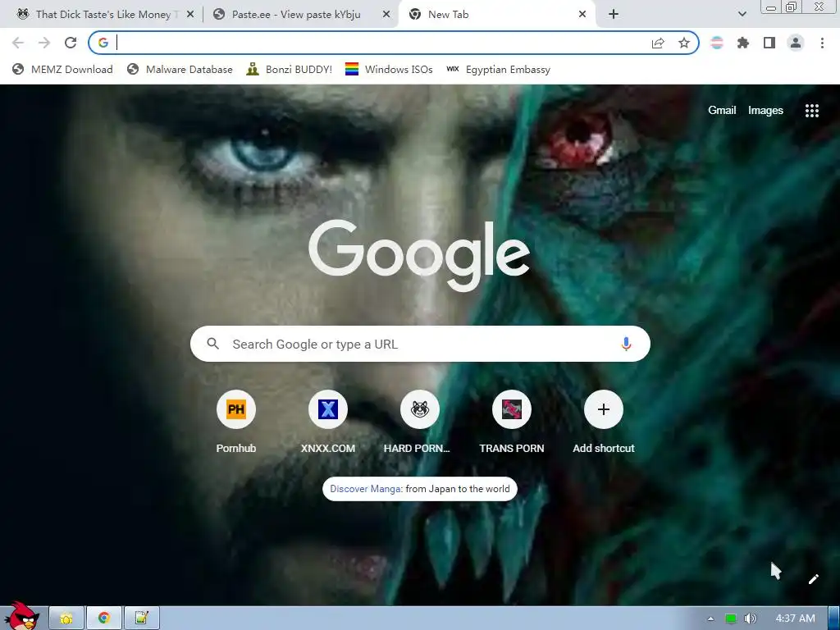840x630 pixels.
Task: Open the Chrome three-dot menu
Action: pyautogui.click(x=822, y=43)
